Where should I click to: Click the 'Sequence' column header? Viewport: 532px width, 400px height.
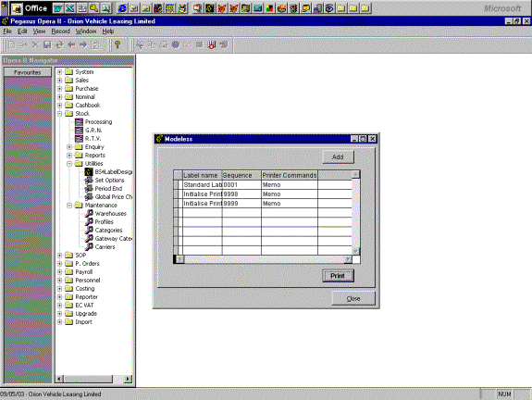[241, 176]
